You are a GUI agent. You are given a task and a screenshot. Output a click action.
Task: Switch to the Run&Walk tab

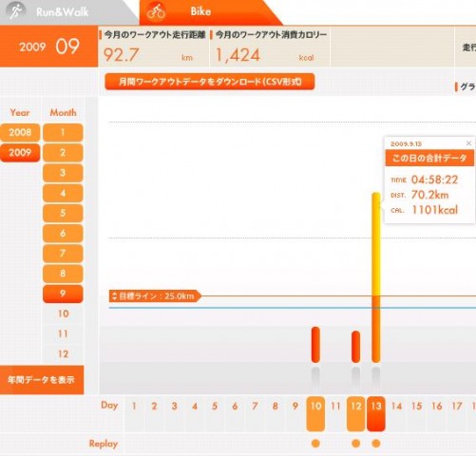coord(62,12)
